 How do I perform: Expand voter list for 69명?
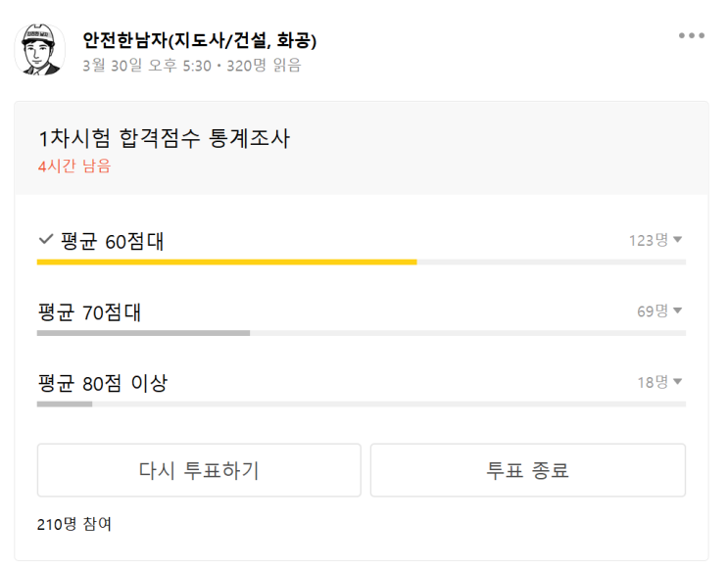(659, 311)
